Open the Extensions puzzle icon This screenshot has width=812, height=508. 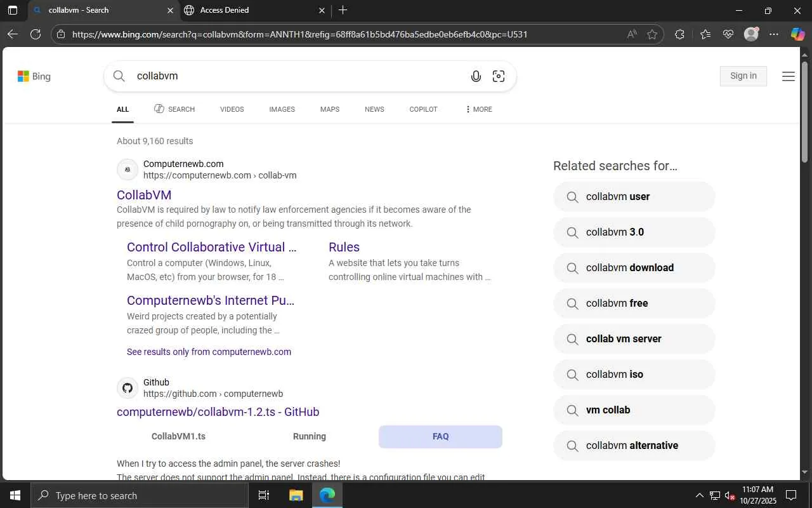click(x=679, y=34)
